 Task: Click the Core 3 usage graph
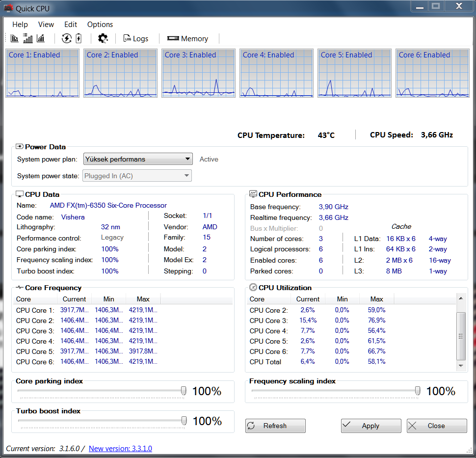(198, 73)
